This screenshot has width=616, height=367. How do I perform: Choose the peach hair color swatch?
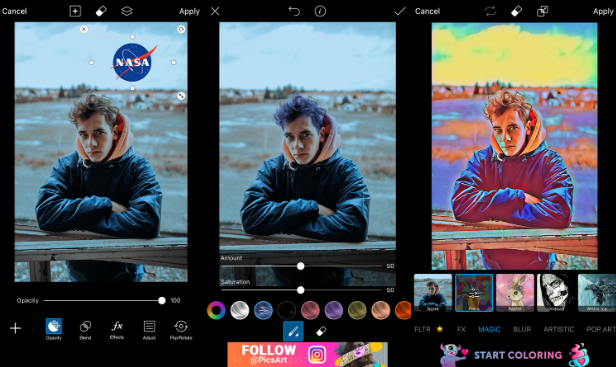pyautogui.click(x=381, y=310)
